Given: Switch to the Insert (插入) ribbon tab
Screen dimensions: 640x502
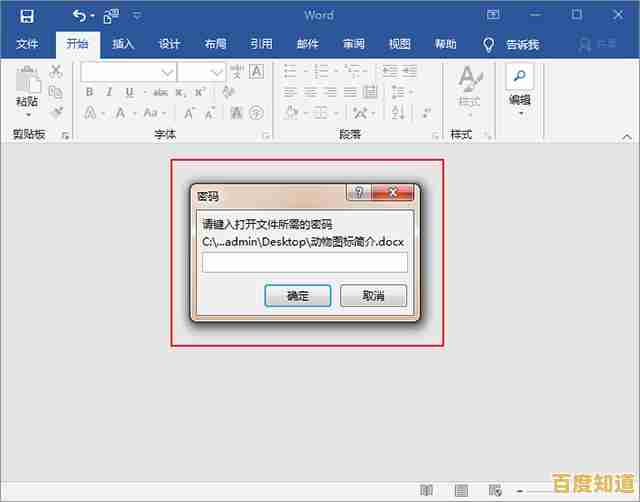Looking at the screenshot, I should point(123,44).
